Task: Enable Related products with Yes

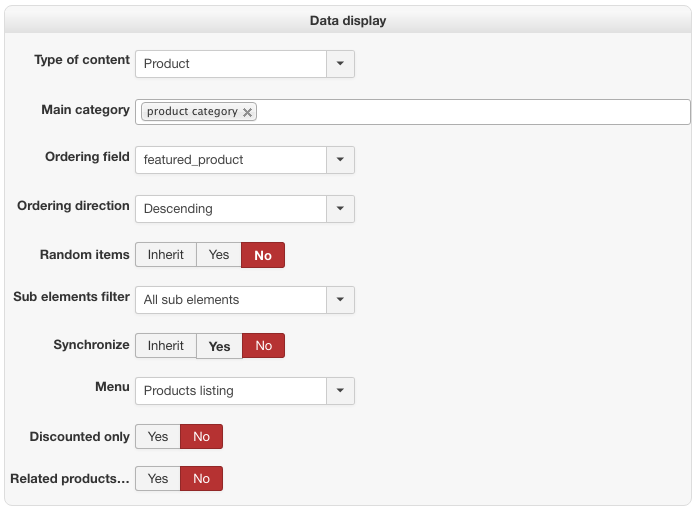Action: point(158,479)
